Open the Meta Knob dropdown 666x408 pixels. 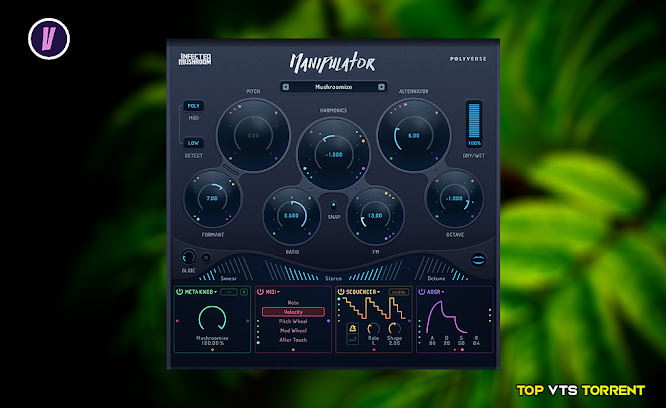[200, 292]
